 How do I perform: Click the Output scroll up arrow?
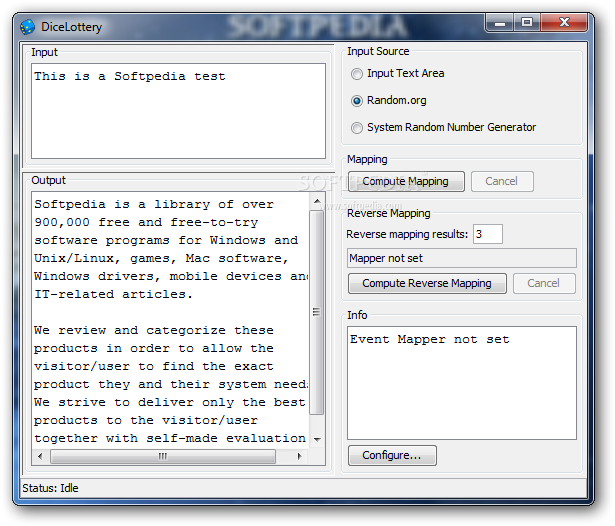pos(317,201)
